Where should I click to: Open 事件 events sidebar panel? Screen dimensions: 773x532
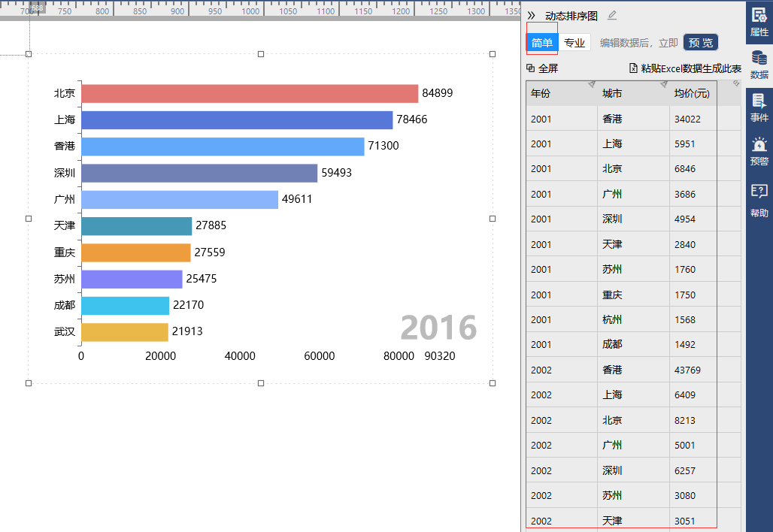click(x=759, y=107)
